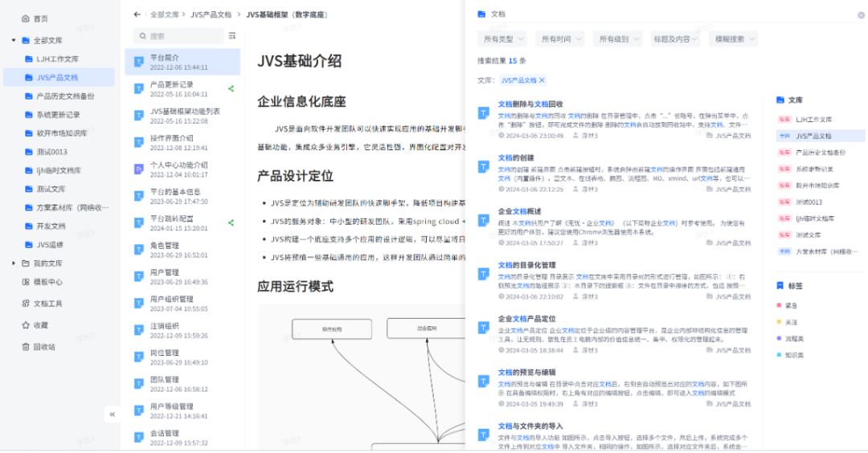Click the back arrow beside 全部文库 breadcrumb

(137, 14)
